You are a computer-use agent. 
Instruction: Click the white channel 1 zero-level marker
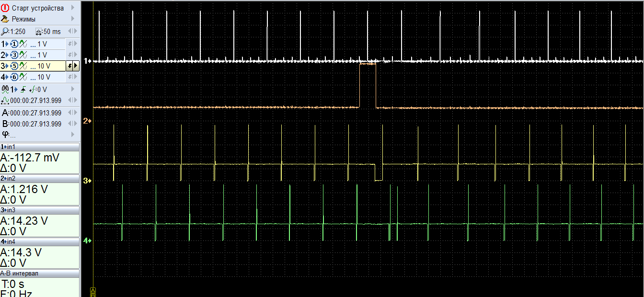point(87,61)
